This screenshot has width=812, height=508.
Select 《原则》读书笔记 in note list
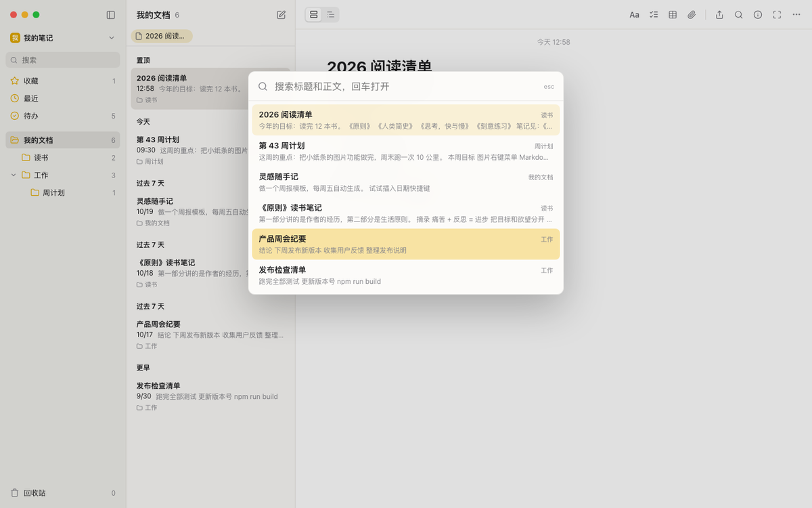[210, 274]
